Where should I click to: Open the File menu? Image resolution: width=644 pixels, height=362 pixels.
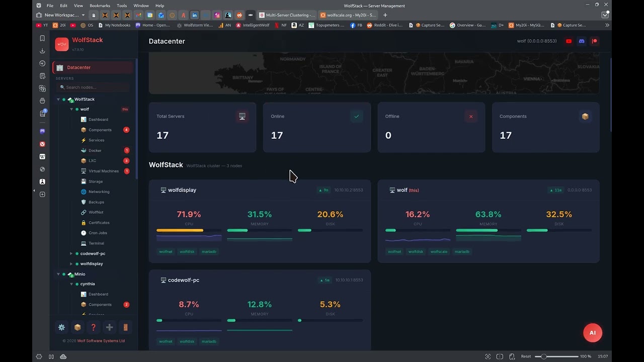[x=50, y=6]
